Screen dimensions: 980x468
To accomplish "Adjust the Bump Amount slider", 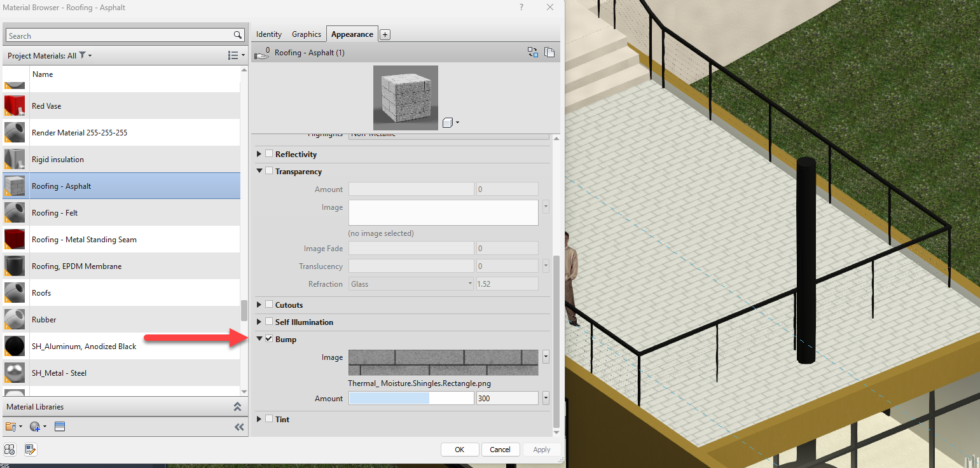I will pos(411,397).
